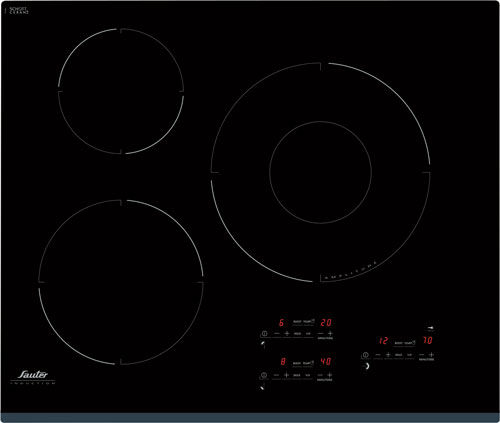Screen dimensions: 500x423
Task: Tap the center of the small upper-left zone
Action: point(121,91)
